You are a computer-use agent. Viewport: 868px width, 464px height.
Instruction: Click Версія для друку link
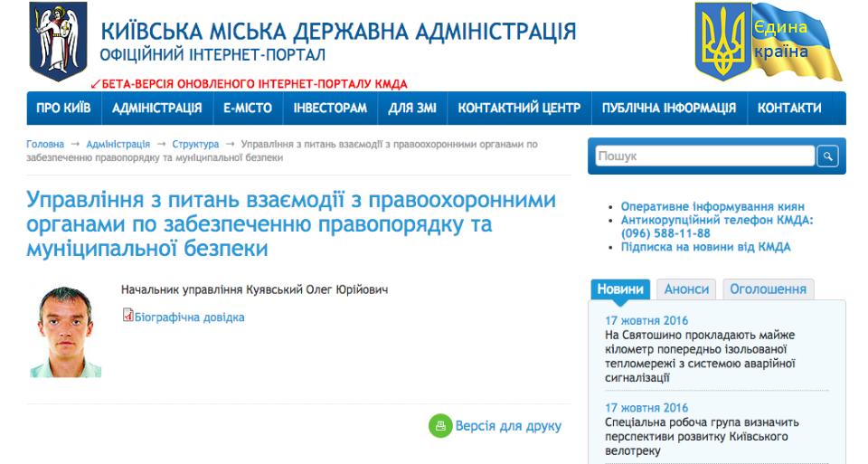(508, 426)
